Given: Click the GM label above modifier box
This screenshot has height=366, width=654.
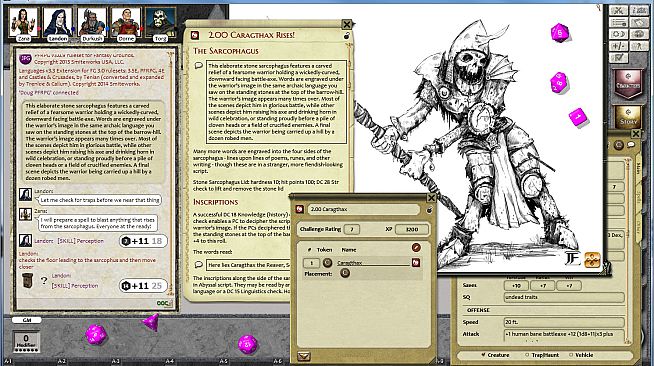Looking at the screenshot, I should (x=27, y=320).
